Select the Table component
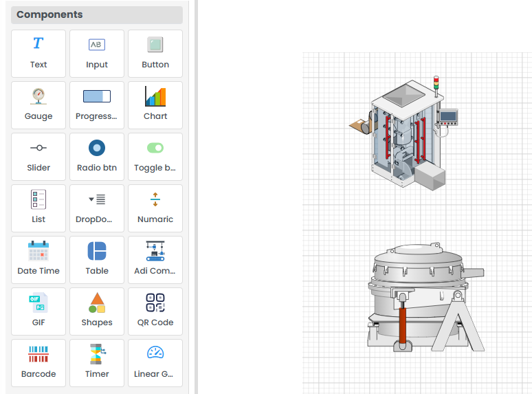532x394 pixels. [x=97, y=260]
